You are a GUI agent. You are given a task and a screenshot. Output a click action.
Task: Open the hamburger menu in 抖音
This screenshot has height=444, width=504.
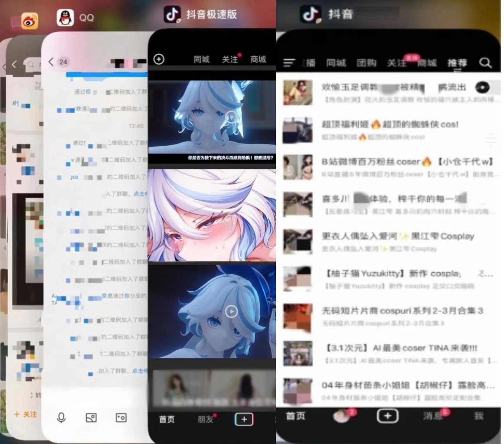click(x=288, y=63)
